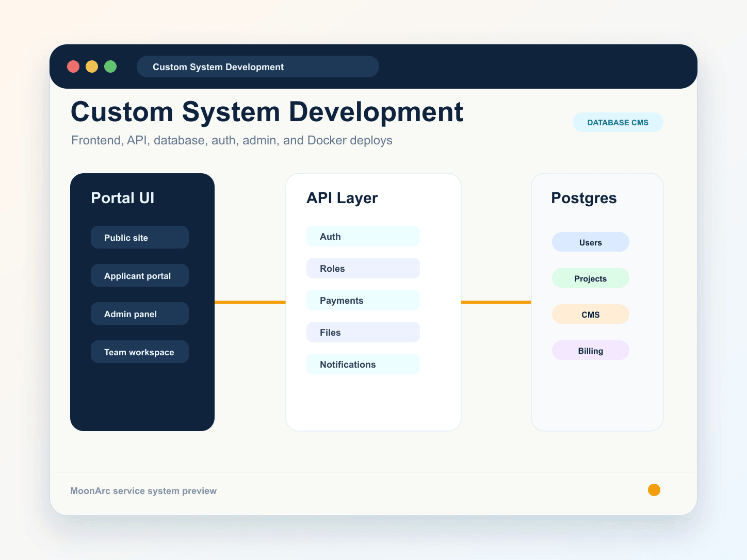The width and height of the screenshot is (747, 560).
Task: Click the orange status dot in footer
Action: pos(654,490)
